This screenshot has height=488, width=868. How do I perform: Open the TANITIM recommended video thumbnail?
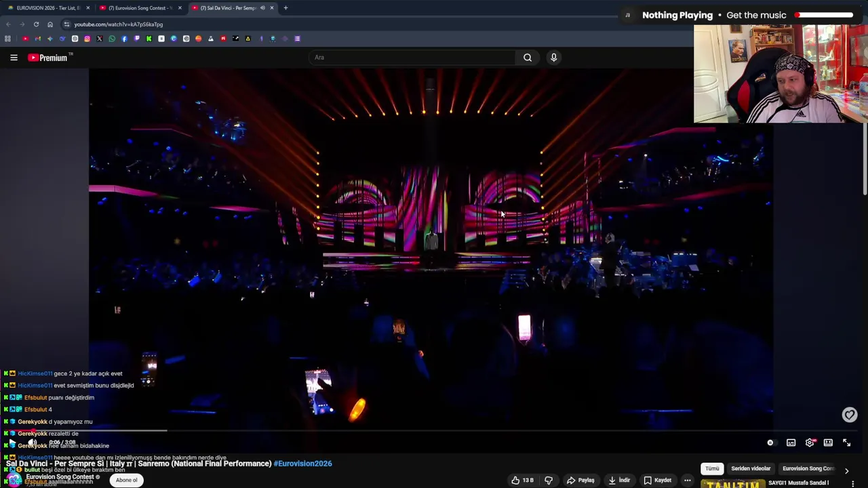(732, 484)
